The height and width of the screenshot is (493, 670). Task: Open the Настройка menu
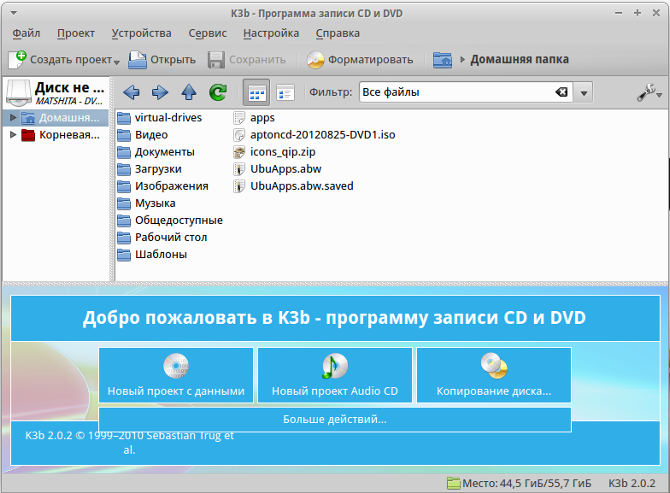pos(271,33)
